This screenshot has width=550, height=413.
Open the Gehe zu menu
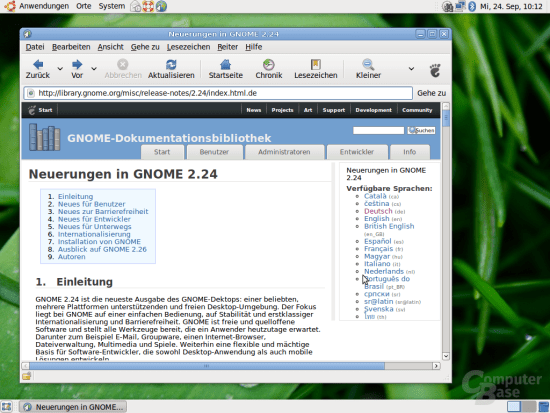(x=145, y=47)
